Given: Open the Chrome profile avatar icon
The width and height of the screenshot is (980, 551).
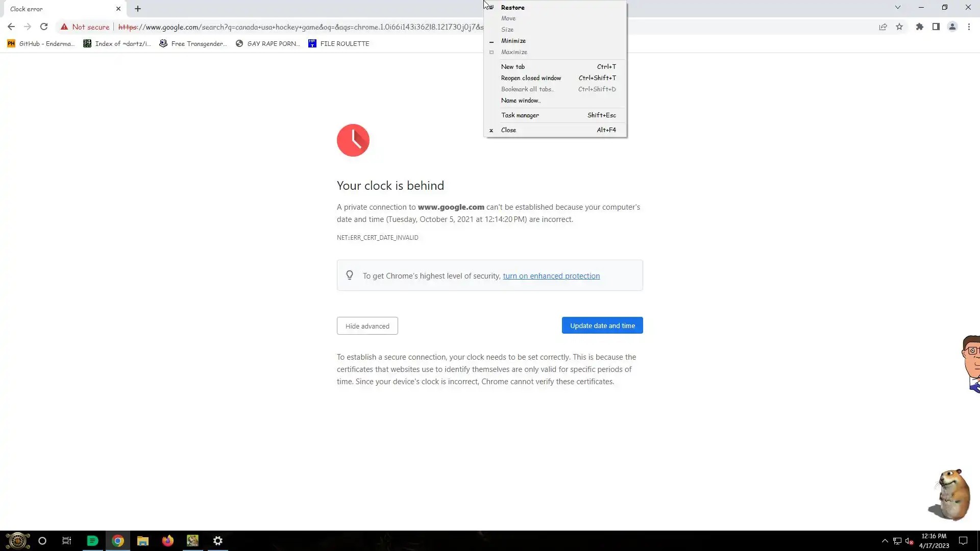Looking at the screenshot, I should pos(952,27).
